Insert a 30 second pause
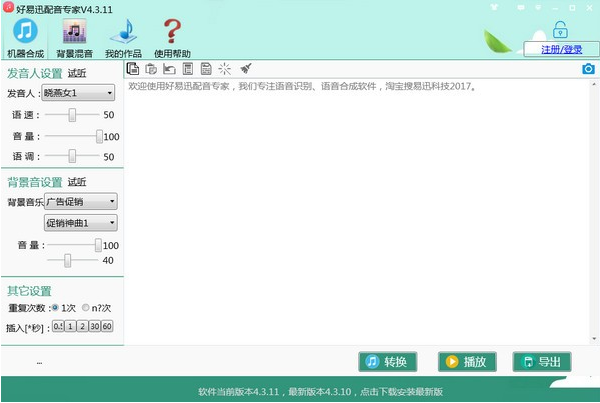 point(95,326)
